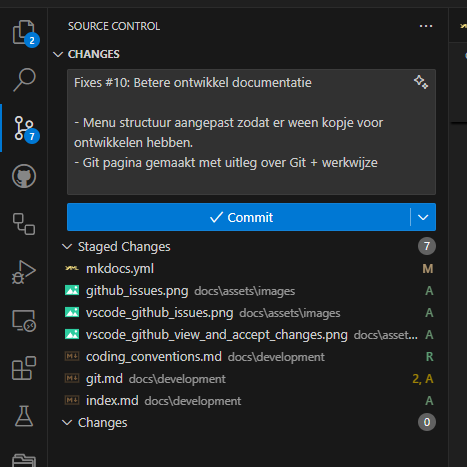Viewport: 467px width, 467px height.
Task: Open the folders icon at bottom of activity bar
Action: click(24, 460)
